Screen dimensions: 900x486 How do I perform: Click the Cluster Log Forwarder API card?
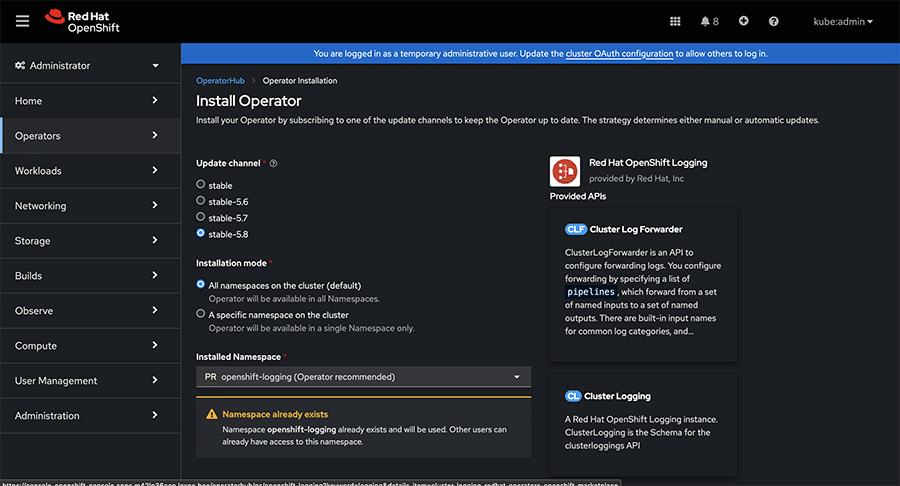tap(643, 284)
